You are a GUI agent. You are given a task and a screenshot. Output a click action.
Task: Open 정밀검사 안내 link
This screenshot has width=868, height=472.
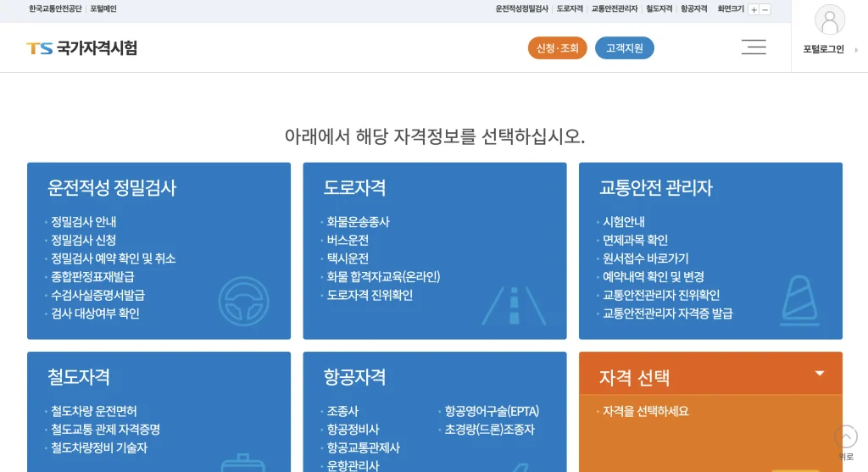click(x=84, y=222)
